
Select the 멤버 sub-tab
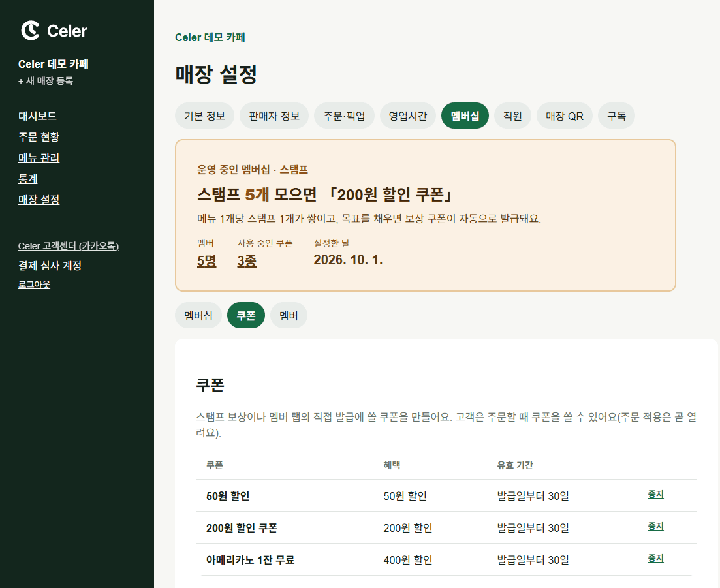[289, 315]
